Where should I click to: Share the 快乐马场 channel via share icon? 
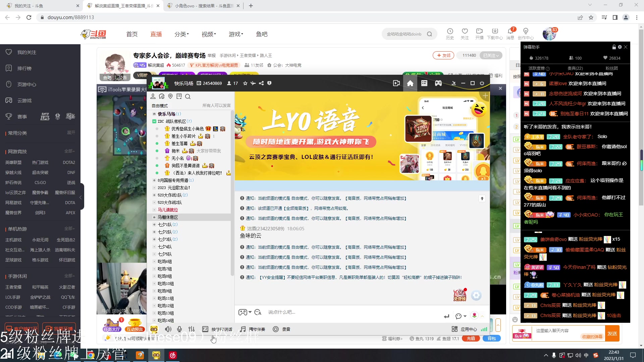pyautogui.click(x=261, y=83)
